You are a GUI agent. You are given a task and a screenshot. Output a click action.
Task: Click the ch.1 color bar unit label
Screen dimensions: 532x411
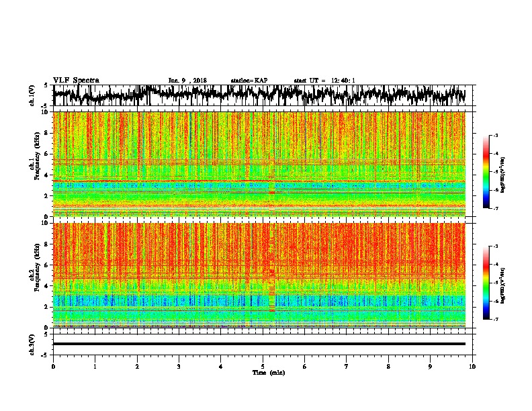click(x=502, y=175)
